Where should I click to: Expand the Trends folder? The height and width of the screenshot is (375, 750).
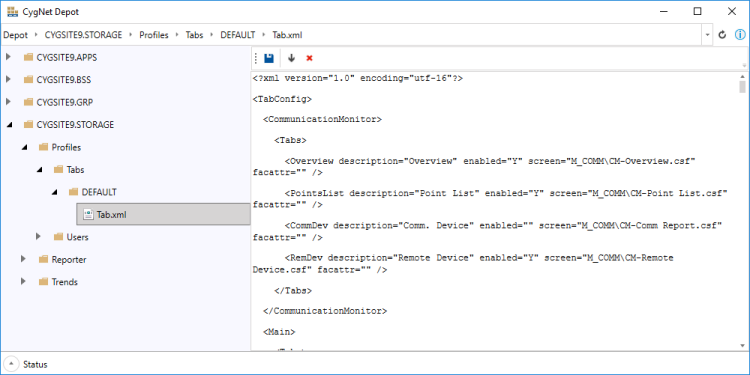click(x=23, y=282)
